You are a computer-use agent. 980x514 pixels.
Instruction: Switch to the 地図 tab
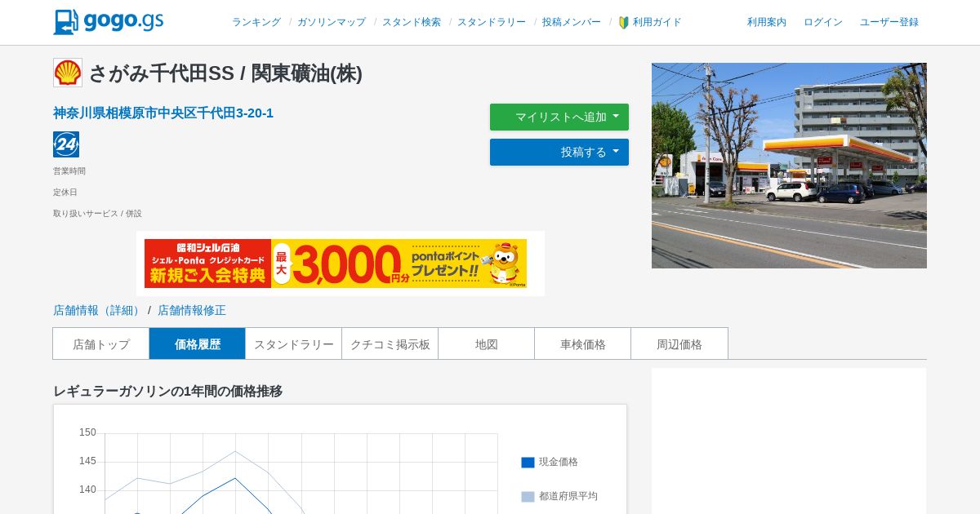[487, 343]
